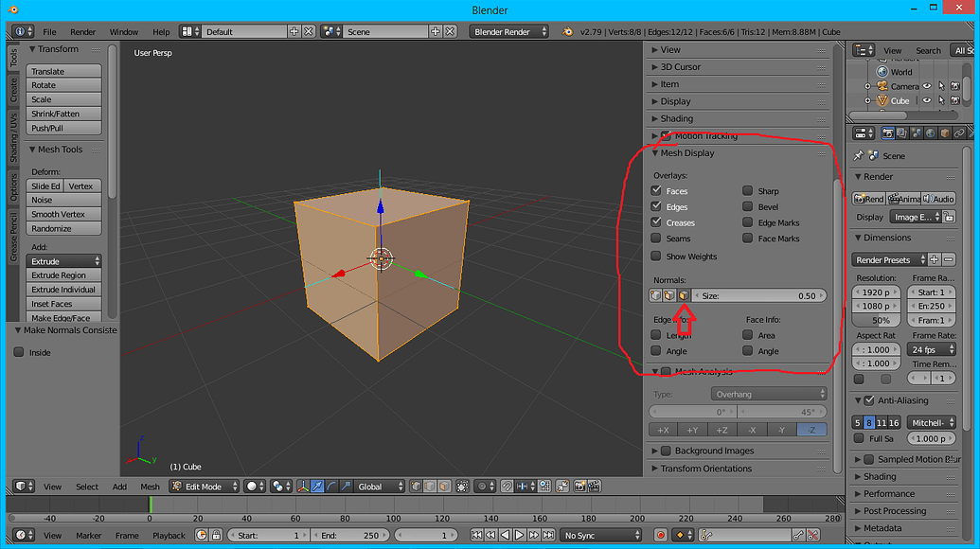The height and width of the screenshot is (549, 980).
Task: Click OpenGL render active viewport icon
Action: pos(580,486)
